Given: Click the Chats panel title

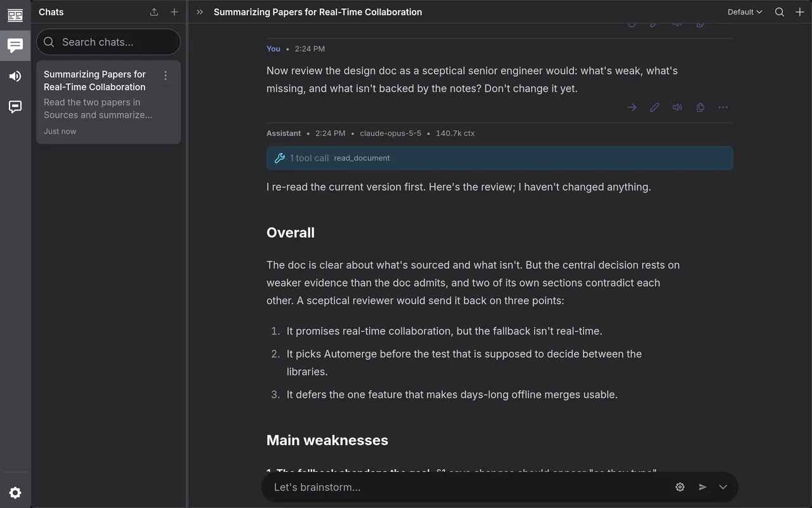Looking at the screenshot, I should pyautogui.click(x=51, y=12).
